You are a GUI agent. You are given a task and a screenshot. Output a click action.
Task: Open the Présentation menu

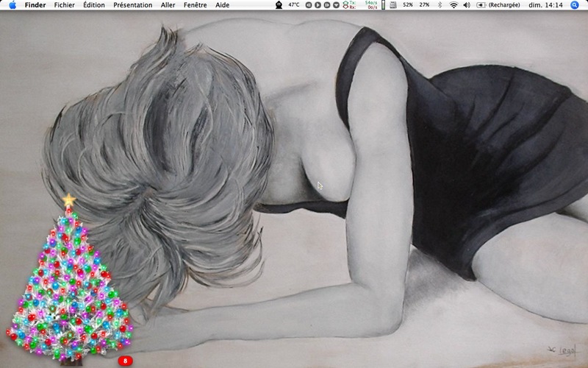[x=133, y=5]
